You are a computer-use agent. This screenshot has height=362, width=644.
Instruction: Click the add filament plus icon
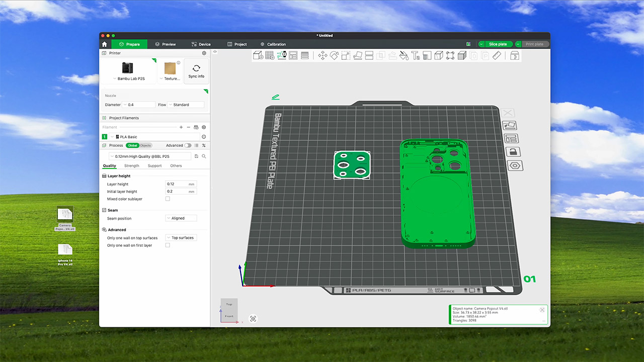[181, 127]
